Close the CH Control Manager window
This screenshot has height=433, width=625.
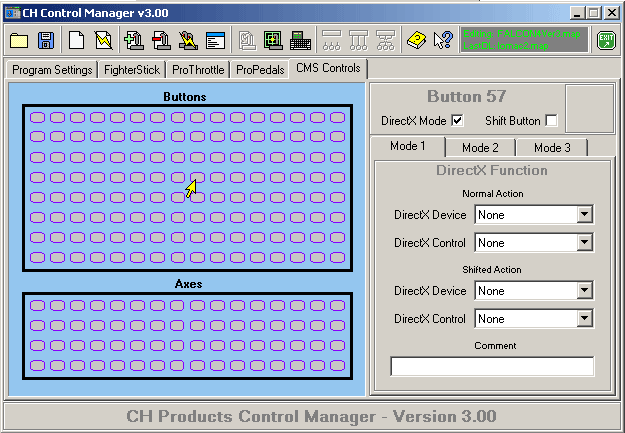[x=612, y=13]
